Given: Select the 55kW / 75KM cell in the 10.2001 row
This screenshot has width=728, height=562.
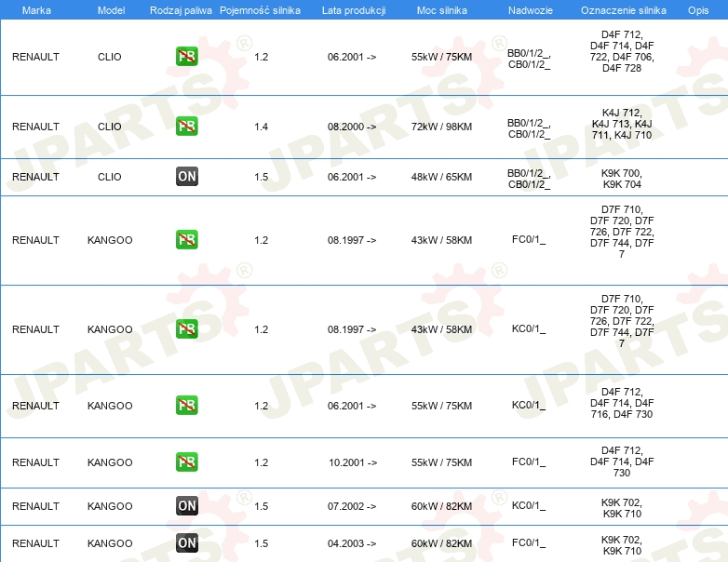Looking at the screenshot, I should (441, 462).
